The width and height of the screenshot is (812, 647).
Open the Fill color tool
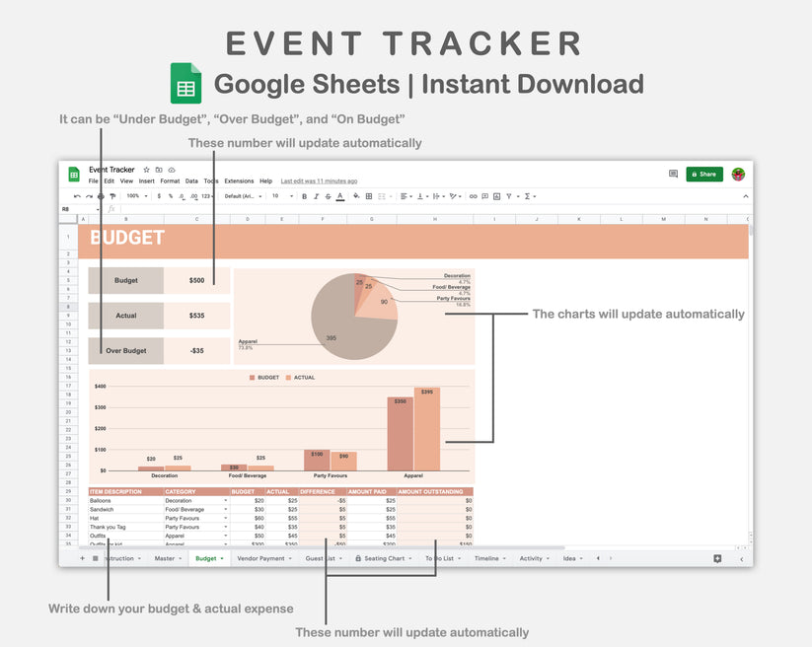pyautogui.click(x=354, y=196)
